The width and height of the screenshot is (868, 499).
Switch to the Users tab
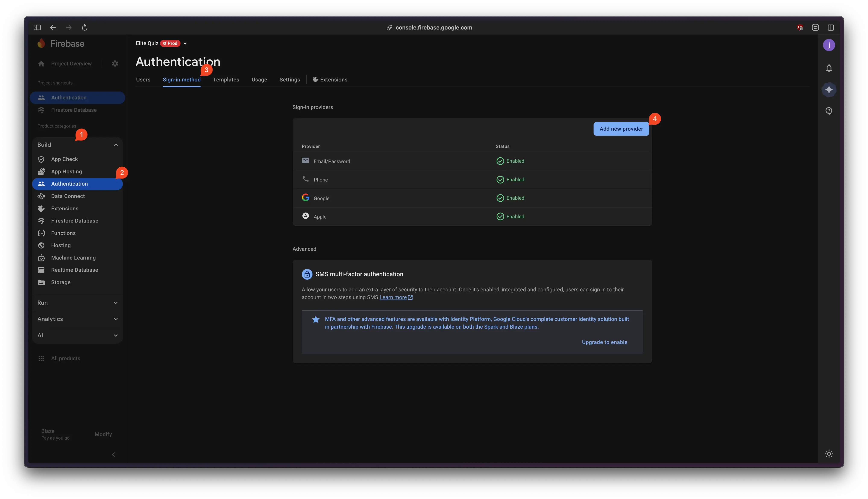click(143, 80)
